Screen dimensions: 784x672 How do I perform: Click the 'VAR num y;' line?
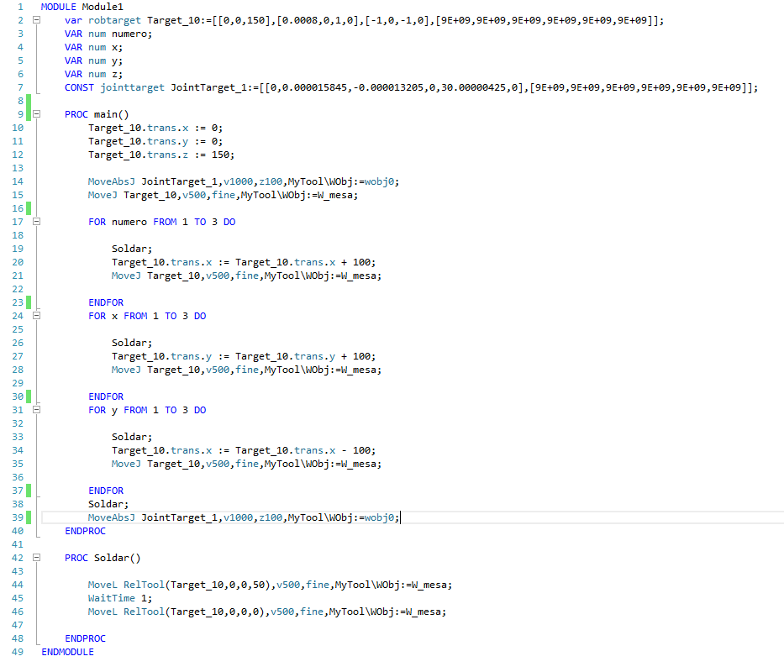[x=93, y=61]
